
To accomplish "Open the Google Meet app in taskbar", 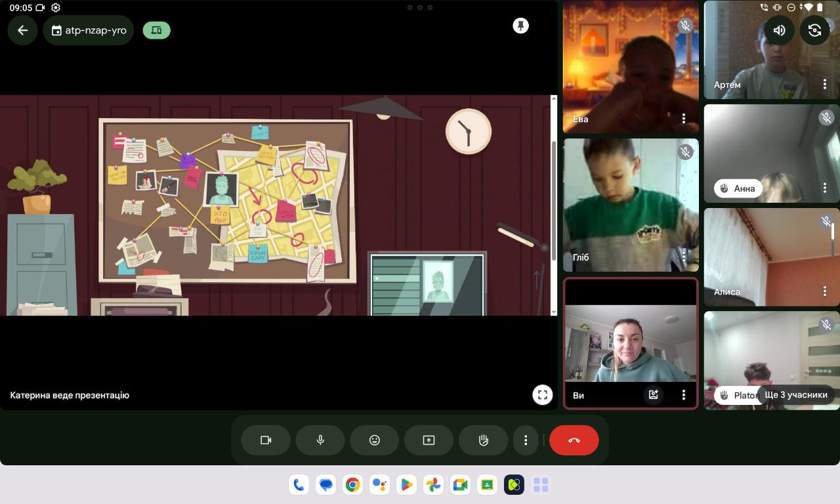I will 460,485.
